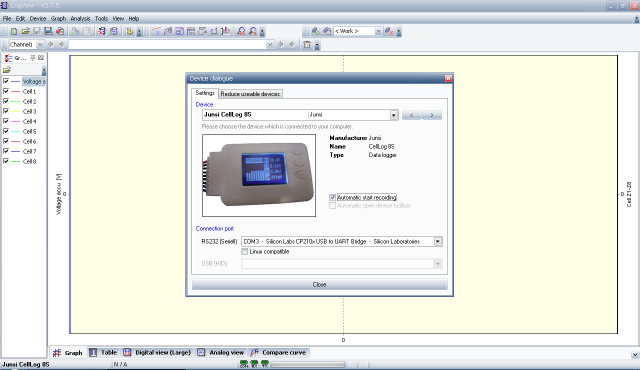Image resolution: width=640 pixels, height=370 pixels.
Task: Click the red icon next to the blue floppy
Action: click(x=60, y=31)
